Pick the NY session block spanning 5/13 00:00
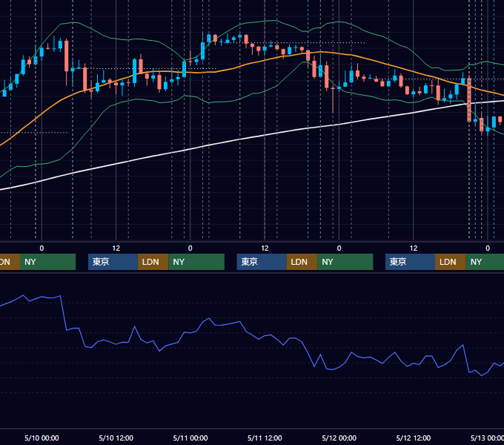 [x=485, y=262]
